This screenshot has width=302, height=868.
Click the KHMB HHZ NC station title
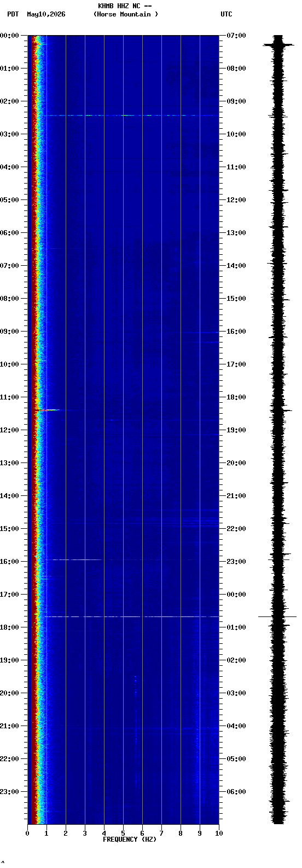[x=125, y=6]
